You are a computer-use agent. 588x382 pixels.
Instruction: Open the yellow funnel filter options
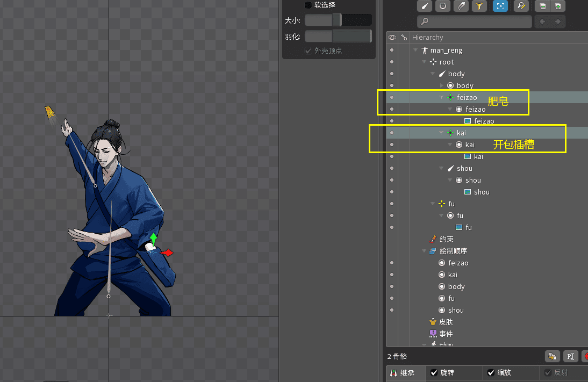[x=478, y=6]
